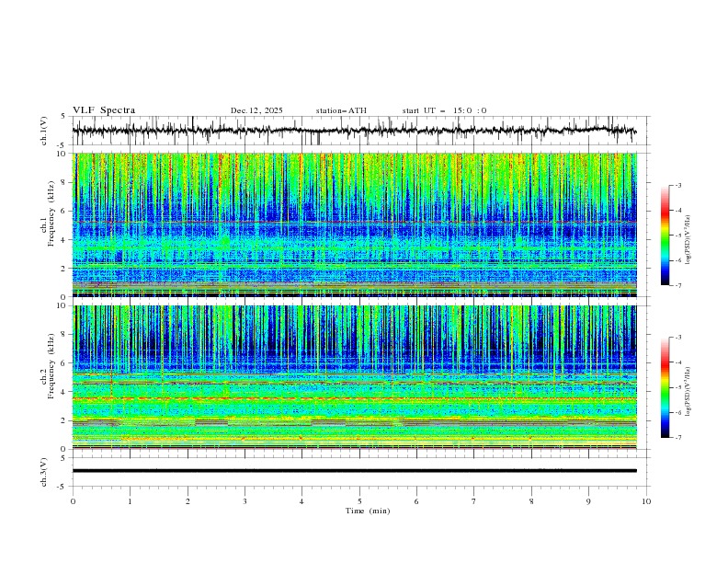Click time axis tick label '8'

pyautogui.click(x=531, y=501)
